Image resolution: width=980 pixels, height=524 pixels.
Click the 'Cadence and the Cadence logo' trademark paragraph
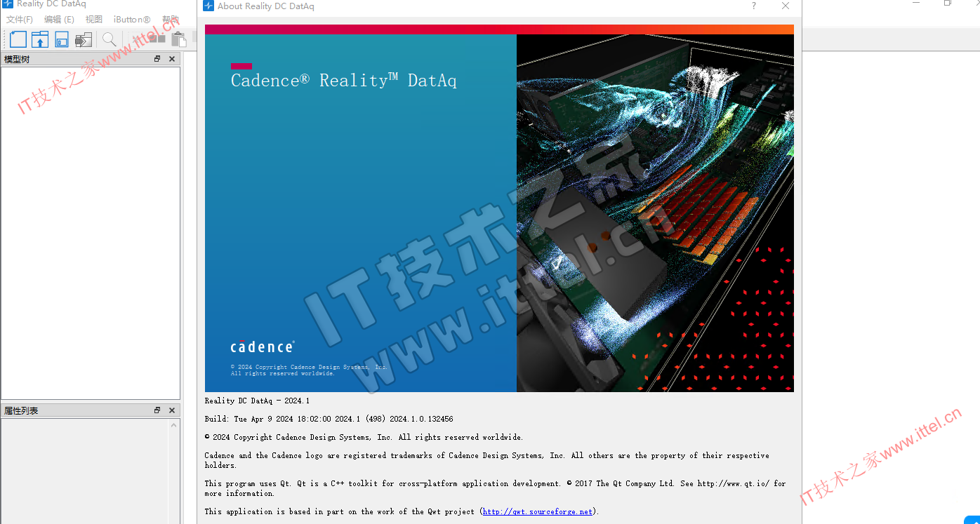point(486,460)
